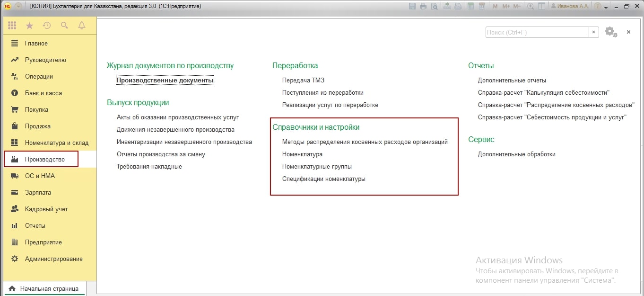
Task: Open notifications bell icon
Action: coord(82,26)
